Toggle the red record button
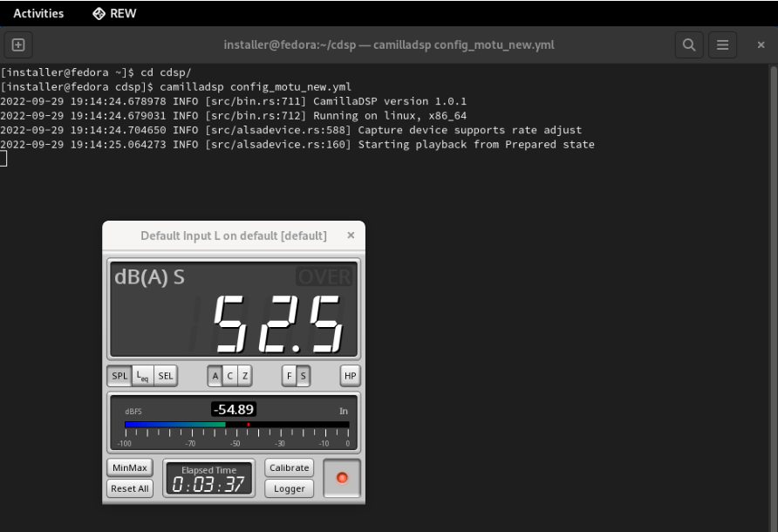This screenshot has width=778, height=532. (x=342, y=478)
